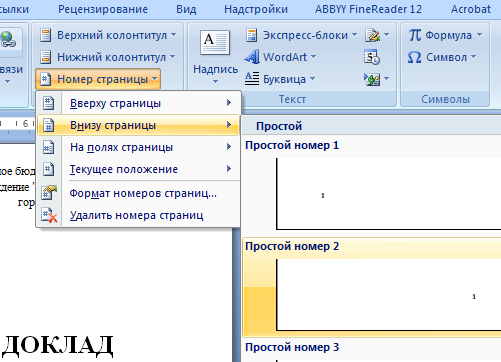
Task: Switch to the Вид ribbon tab
Action: click(186, 9)
